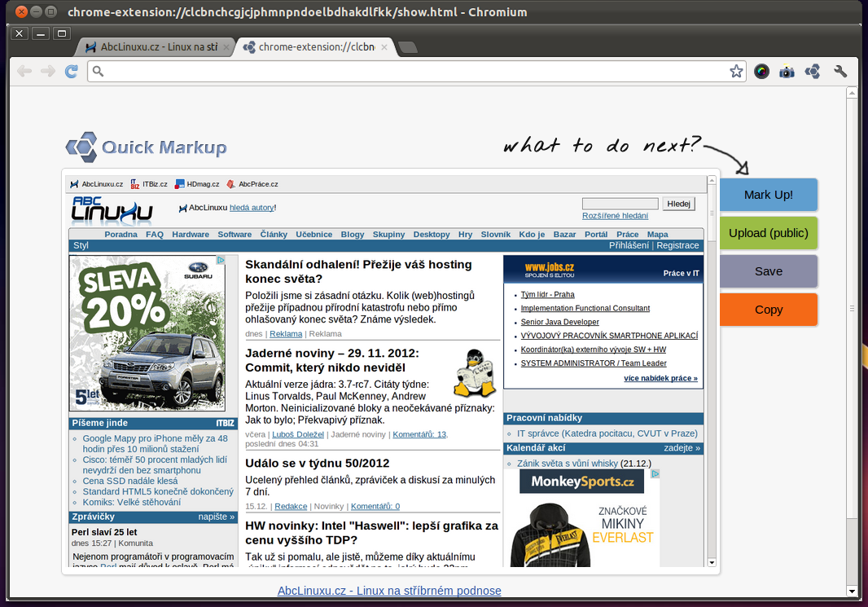Click the AbcLinuxu.cz favicon in the network bar
Viewport: 868px width, 607px height.
74,184
